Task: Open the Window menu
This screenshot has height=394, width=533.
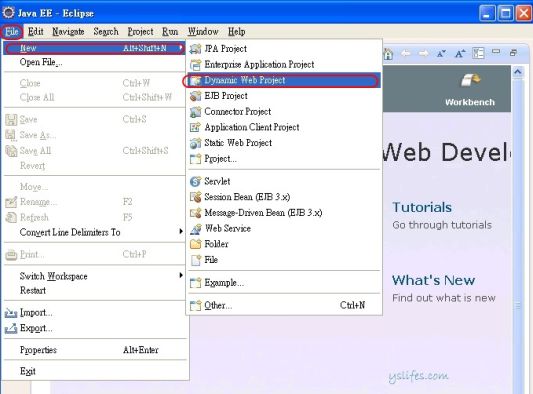Action: pyautogui.click(x=203, y=32)
